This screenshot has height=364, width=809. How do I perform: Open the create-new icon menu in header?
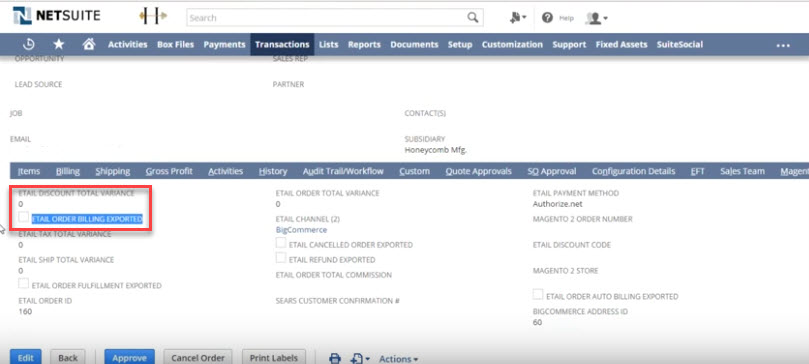(518, 18)
